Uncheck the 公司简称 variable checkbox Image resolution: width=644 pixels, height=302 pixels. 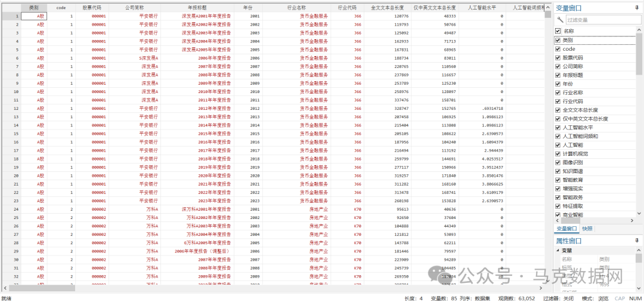pyautogui.click(x=558, y=66)
